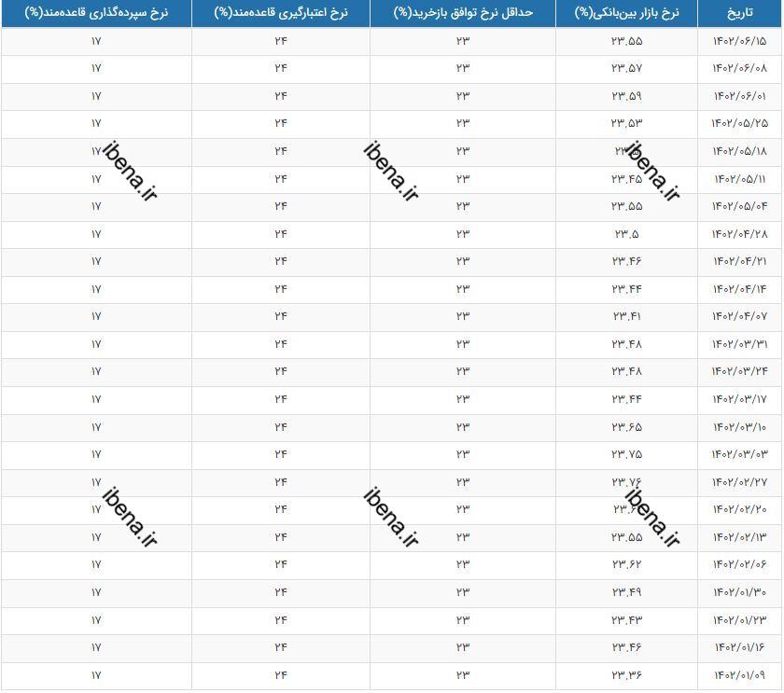784x693 pixels.
Task: Click the نرخ سپرده‌گذاری قاعده‌مند(%) column header
Action: pos(96,12)
